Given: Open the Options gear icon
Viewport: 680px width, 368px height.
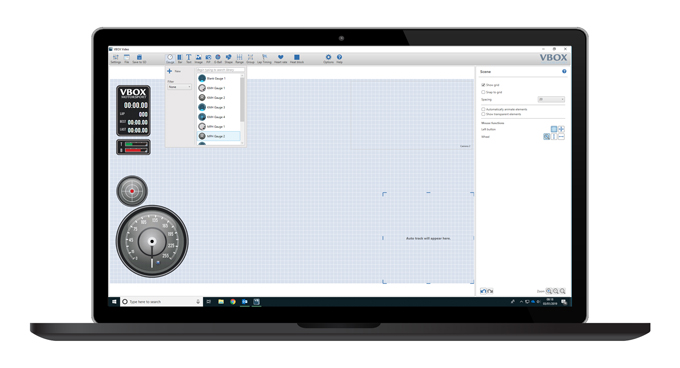Looking at the screenshot, I should pyautogui.click(x=328, y=59).
